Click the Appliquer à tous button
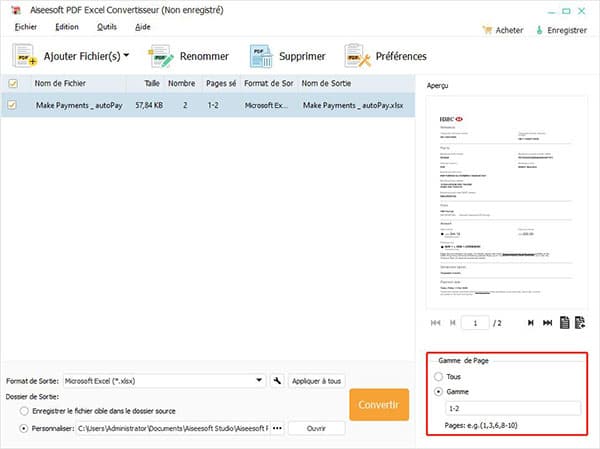 coord(316,381)
